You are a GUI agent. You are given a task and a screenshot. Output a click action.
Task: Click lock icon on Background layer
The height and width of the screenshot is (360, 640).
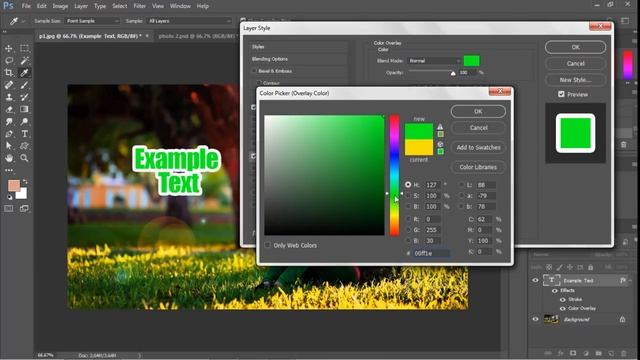[x=622, y=319]
